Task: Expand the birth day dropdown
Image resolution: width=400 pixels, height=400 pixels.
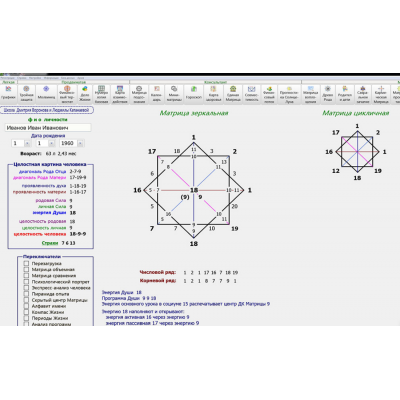Action: [27, 143]
